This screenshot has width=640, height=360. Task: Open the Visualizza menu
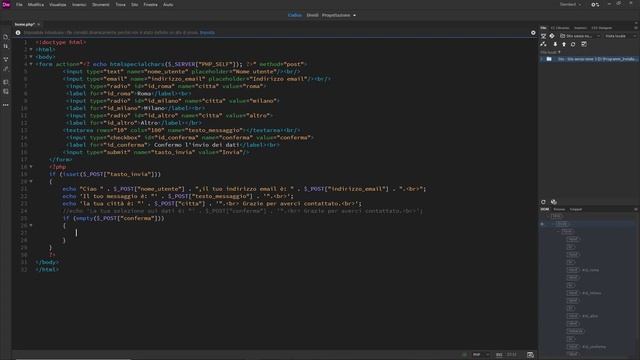(x=58, y=4)
